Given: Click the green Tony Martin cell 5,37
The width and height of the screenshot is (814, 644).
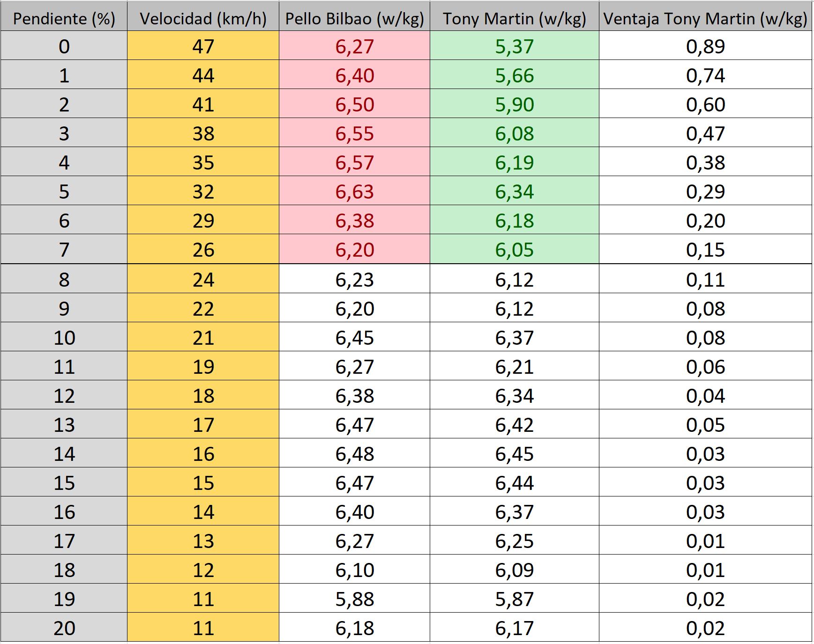Looking at the screenshot, I should tap(514, 46).
